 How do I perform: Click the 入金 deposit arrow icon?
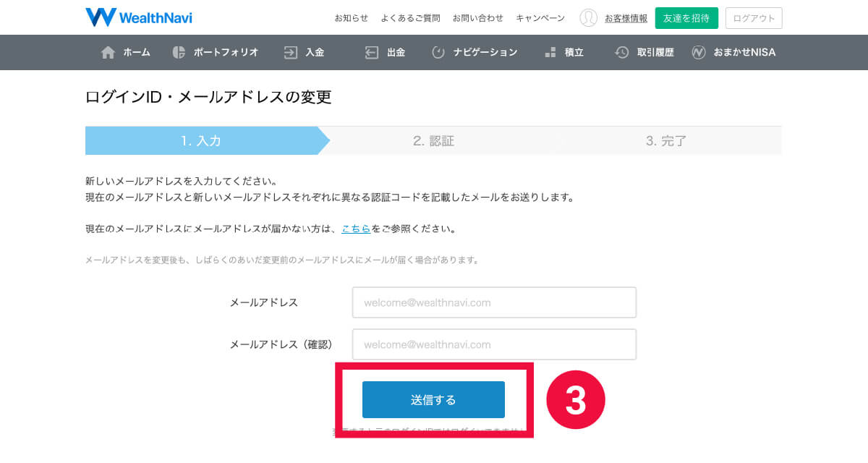291,52
